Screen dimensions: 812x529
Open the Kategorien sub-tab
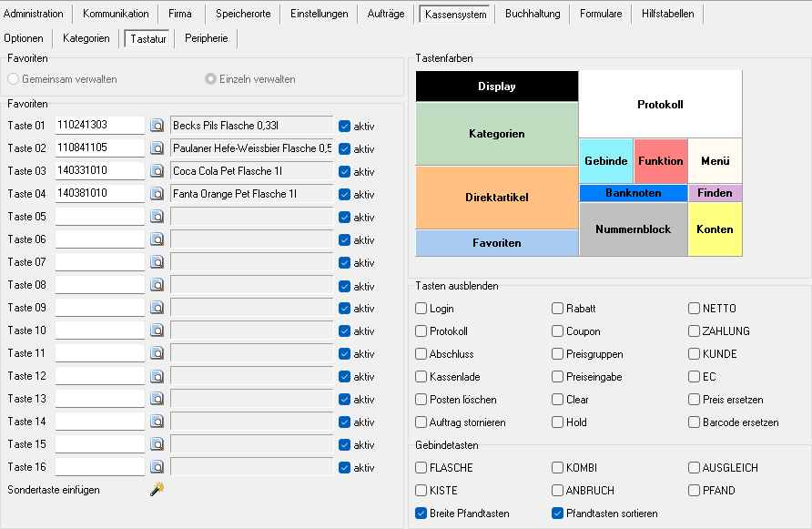click(x=86, y=38)
